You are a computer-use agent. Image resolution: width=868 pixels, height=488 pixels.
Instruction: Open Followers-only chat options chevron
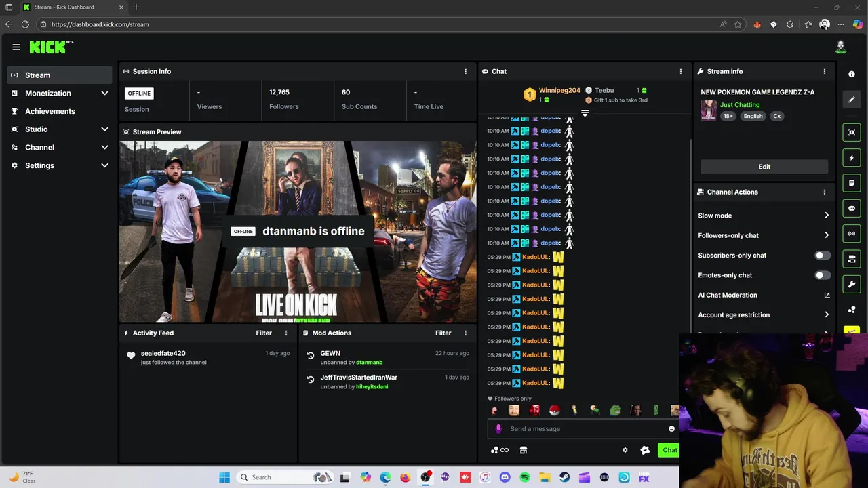click(x=827, y=235)
